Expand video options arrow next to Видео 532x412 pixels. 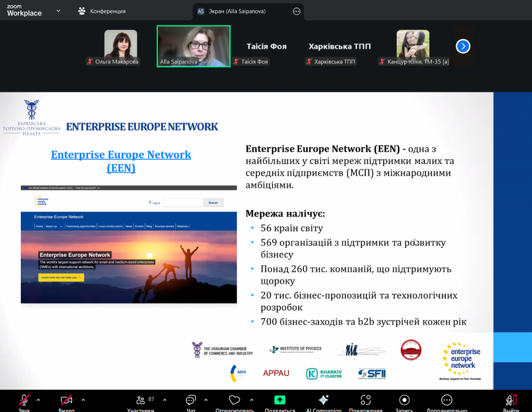click(x=83, y=400)
